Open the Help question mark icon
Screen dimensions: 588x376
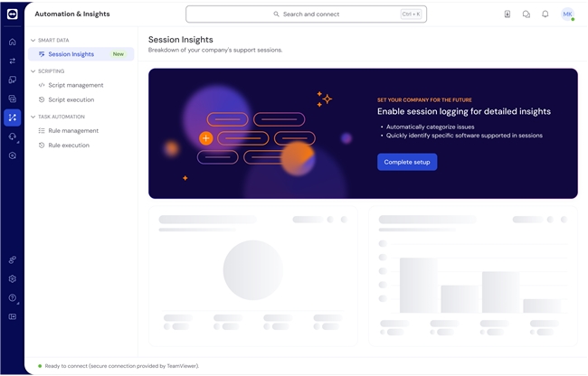(x=12, y=297)
